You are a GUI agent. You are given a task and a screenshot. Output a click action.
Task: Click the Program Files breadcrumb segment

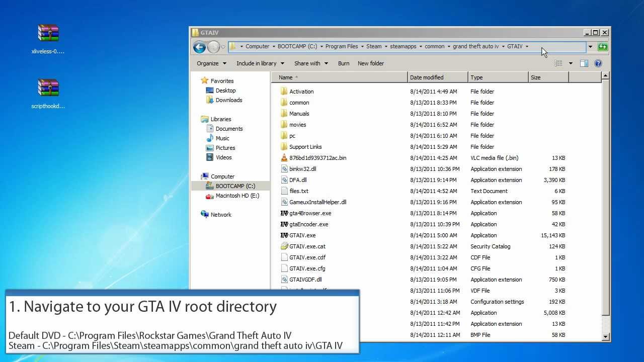tap(342, 46)
